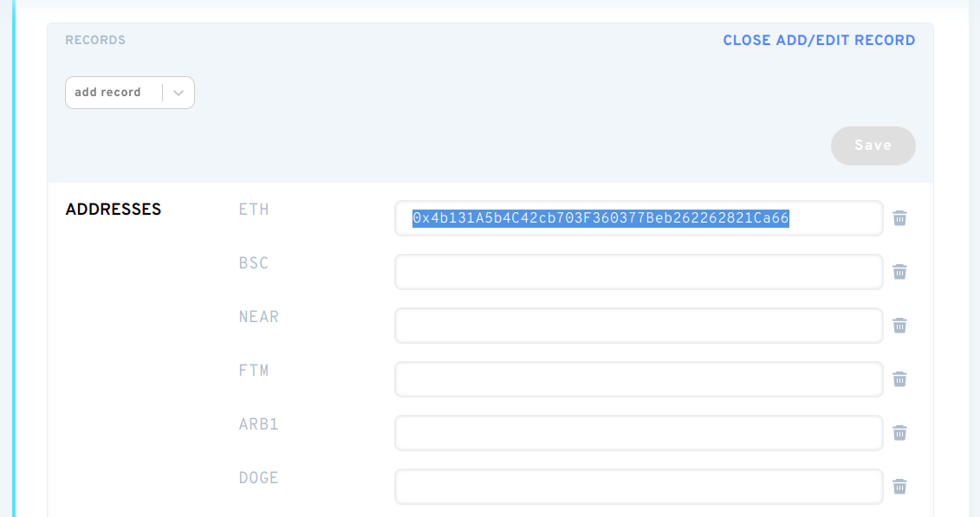Image resolution: width=980 pixels, height=517 pixels.
Task: Focus the BSC address input
Action: point(638,272)
